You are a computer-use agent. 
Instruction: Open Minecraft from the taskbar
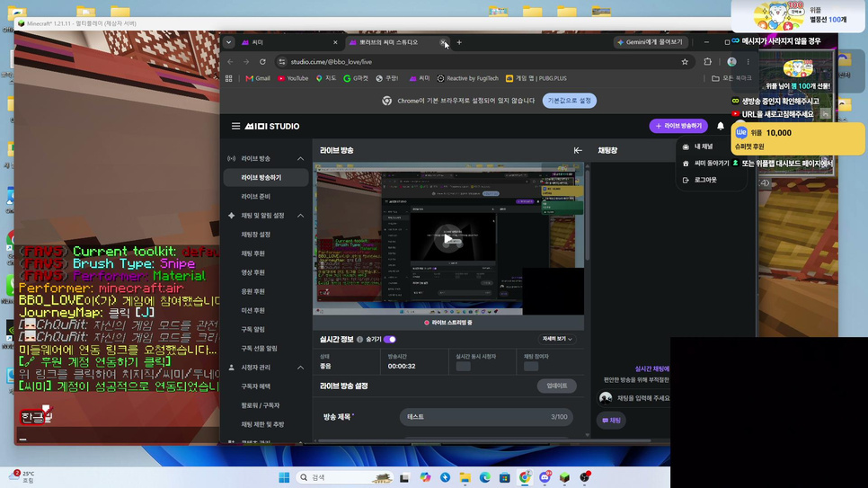pos(564,477)
